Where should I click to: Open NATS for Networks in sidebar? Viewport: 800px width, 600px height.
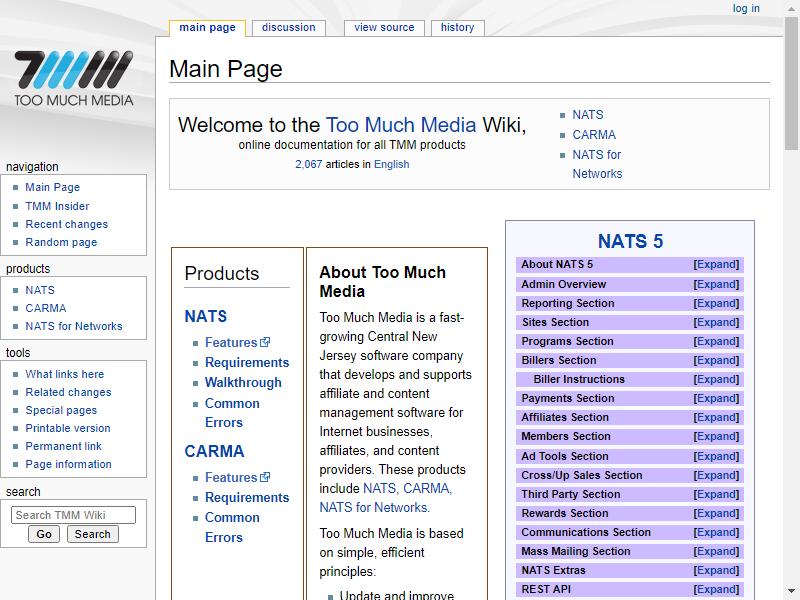74,326
